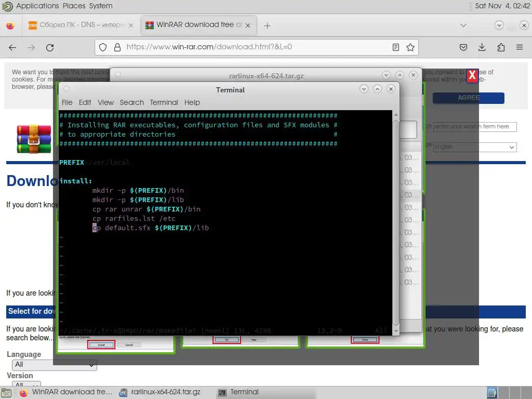Image resolution: width=532 pixels, height=399 pixels.
Task: Click the padlock site security icon
Action: 117,47
